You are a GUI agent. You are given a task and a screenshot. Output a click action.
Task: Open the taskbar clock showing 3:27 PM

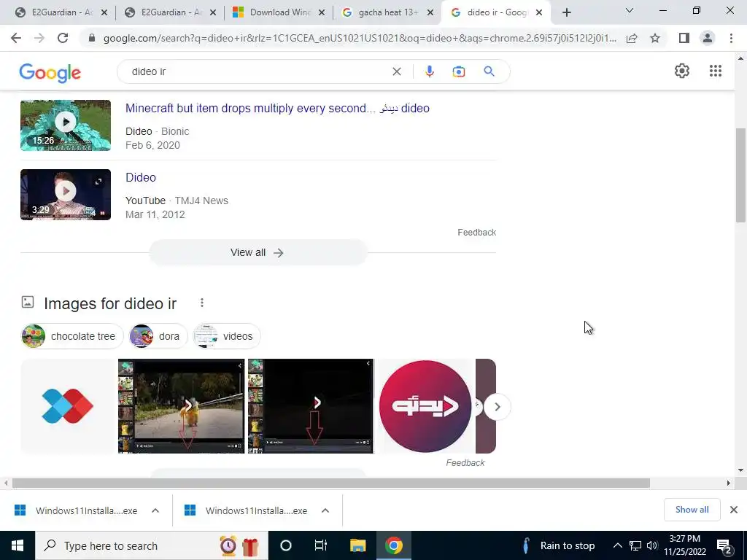coord(684,545)
